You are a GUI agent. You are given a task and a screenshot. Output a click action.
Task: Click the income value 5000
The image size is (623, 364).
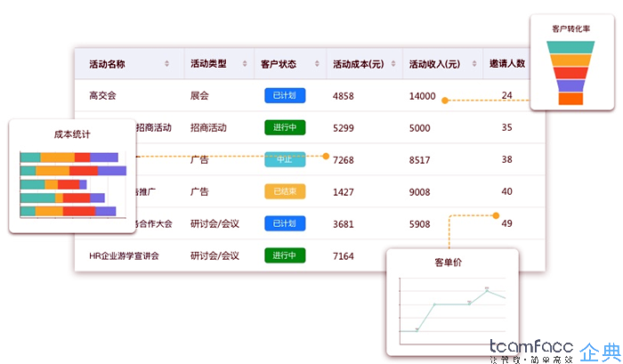pos(419,128)
